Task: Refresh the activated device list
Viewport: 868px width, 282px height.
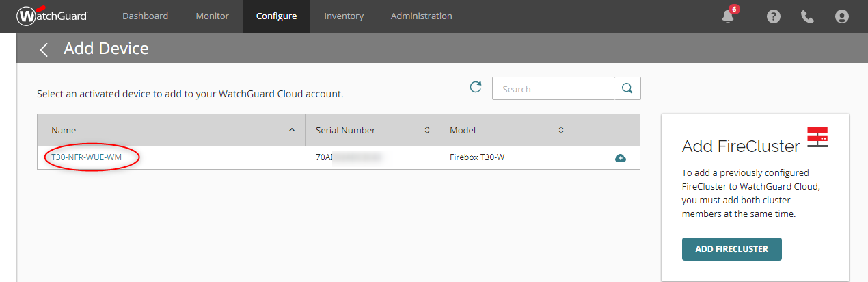Action: (476, 87)
